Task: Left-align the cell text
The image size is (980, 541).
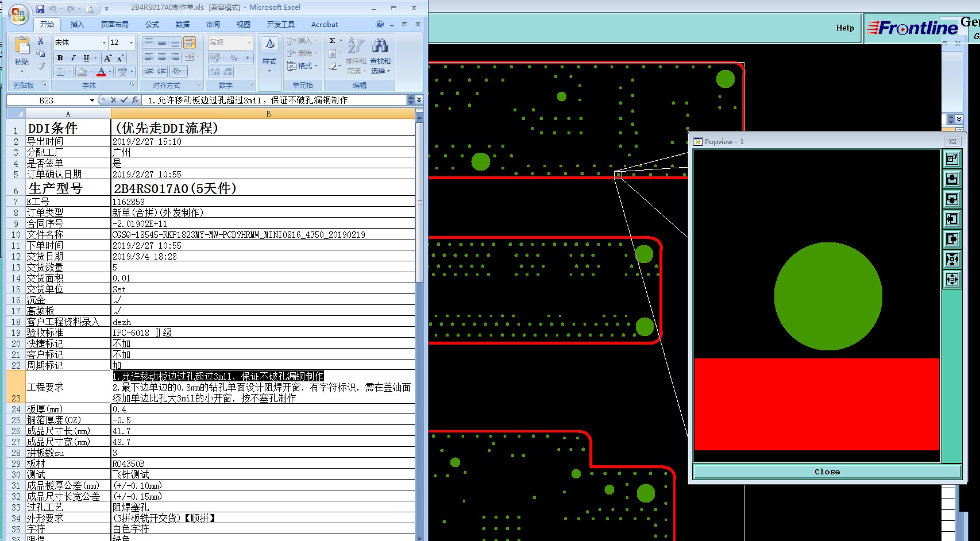Action: pyautogui.click(x=149, y=57)
